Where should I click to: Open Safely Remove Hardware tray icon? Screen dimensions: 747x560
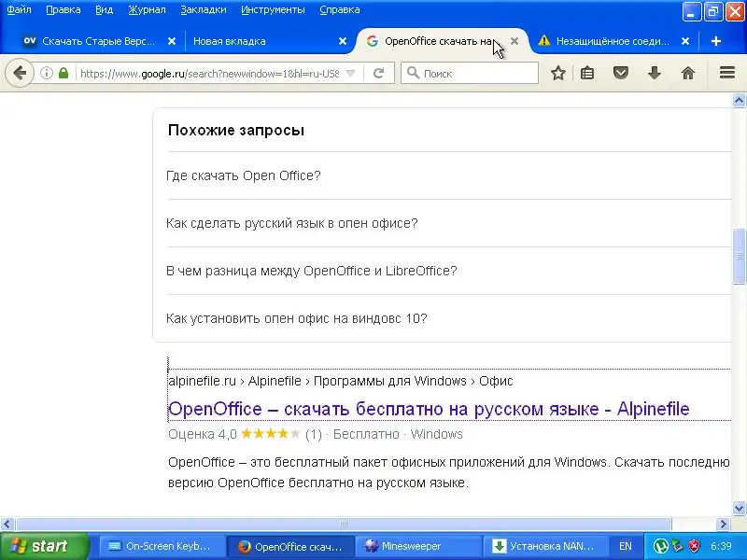(678, 546)
